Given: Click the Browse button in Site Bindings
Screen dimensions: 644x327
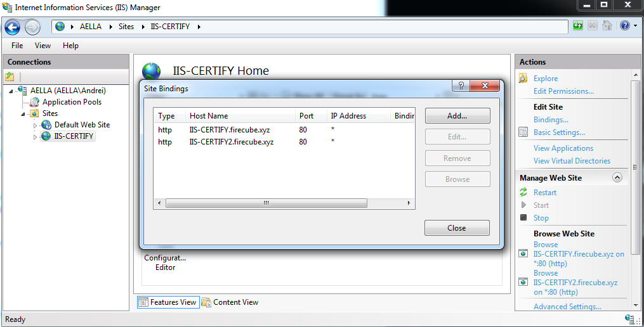Looking at the screenshot, I should pos(457,179).
